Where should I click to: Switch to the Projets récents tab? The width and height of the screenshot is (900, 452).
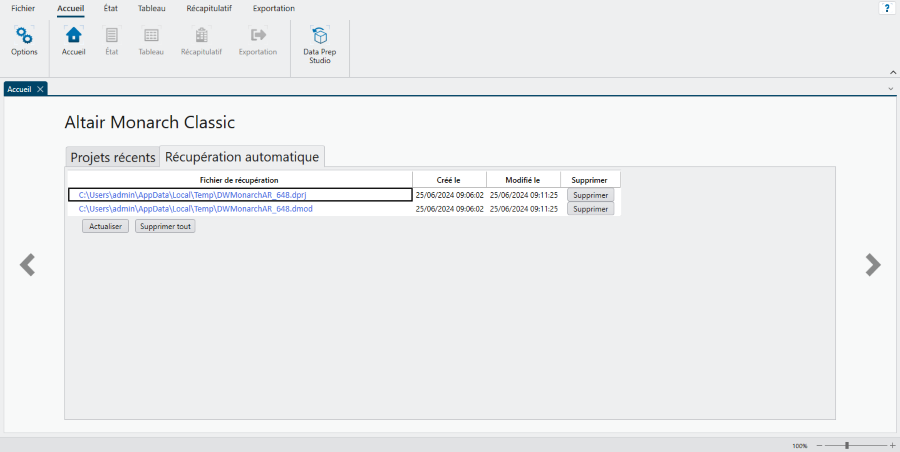(113, 157)
